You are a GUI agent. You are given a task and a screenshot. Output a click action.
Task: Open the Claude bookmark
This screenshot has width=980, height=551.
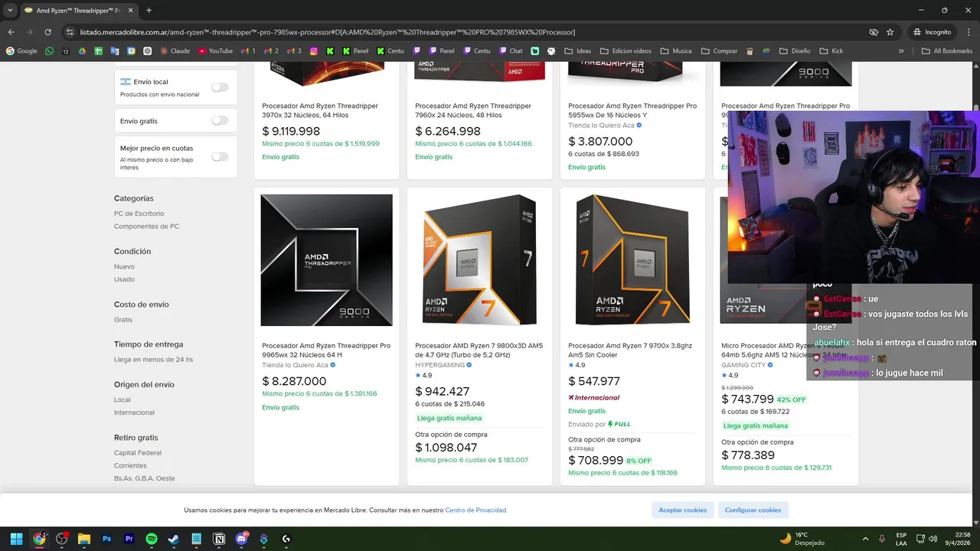coord(175,51)
